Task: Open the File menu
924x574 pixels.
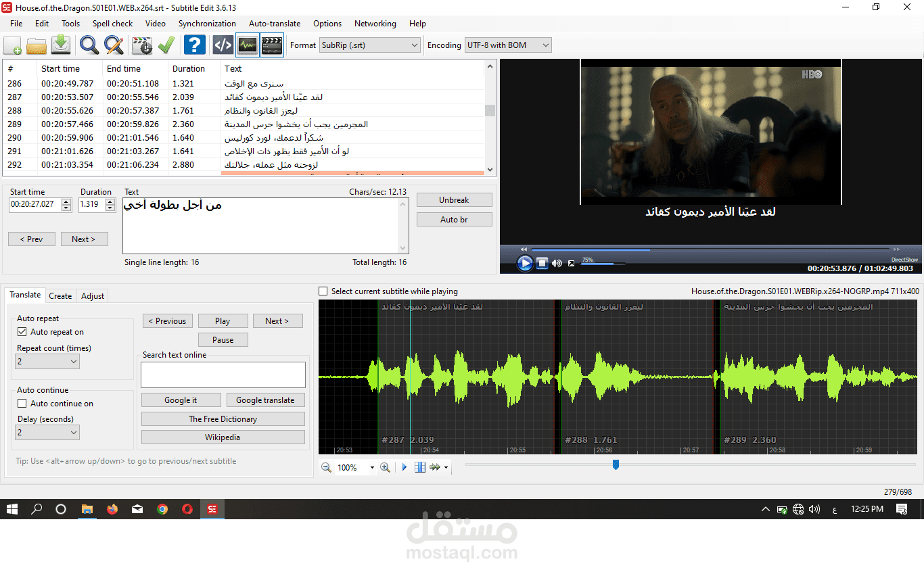Action: 16,23
